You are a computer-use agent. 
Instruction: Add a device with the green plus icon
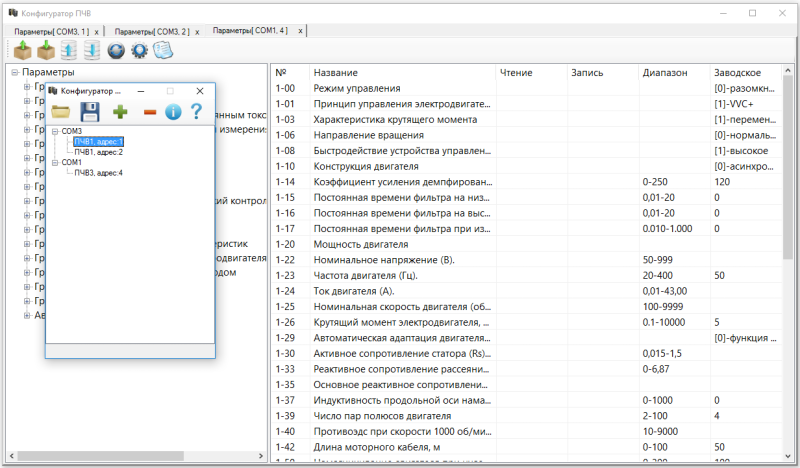click(120, 112)
